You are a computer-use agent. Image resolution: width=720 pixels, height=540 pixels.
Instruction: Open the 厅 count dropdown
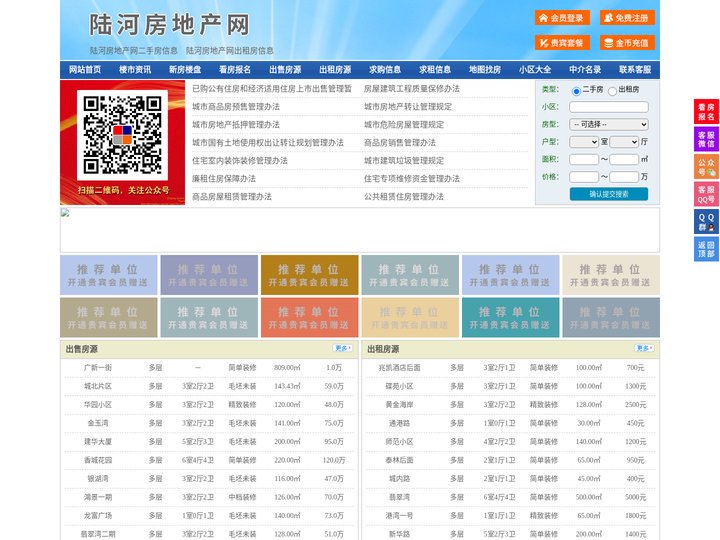[x=624, y=142]
